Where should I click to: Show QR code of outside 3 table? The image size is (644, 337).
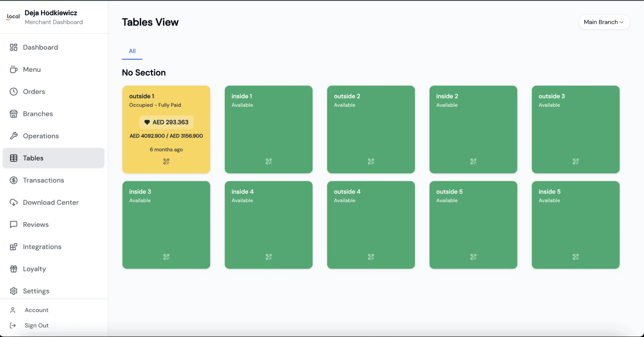(x=576, y=161)
